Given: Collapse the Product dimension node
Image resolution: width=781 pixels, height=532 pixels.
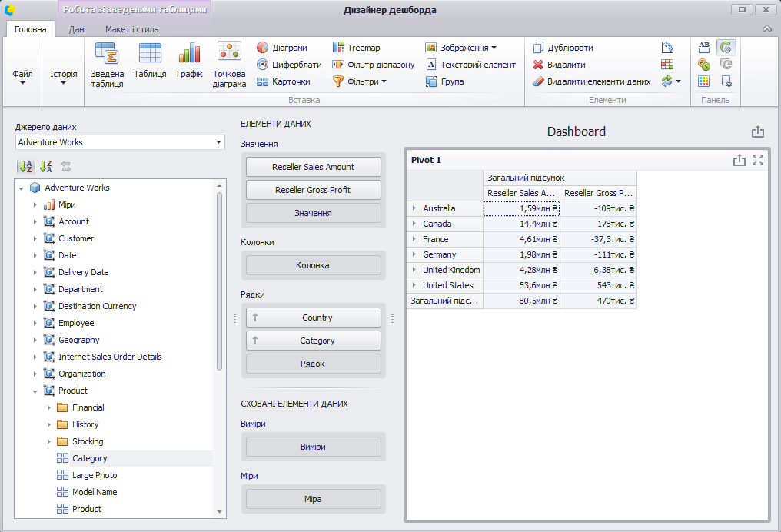Looking at the screenshot, I should [35, 391].
